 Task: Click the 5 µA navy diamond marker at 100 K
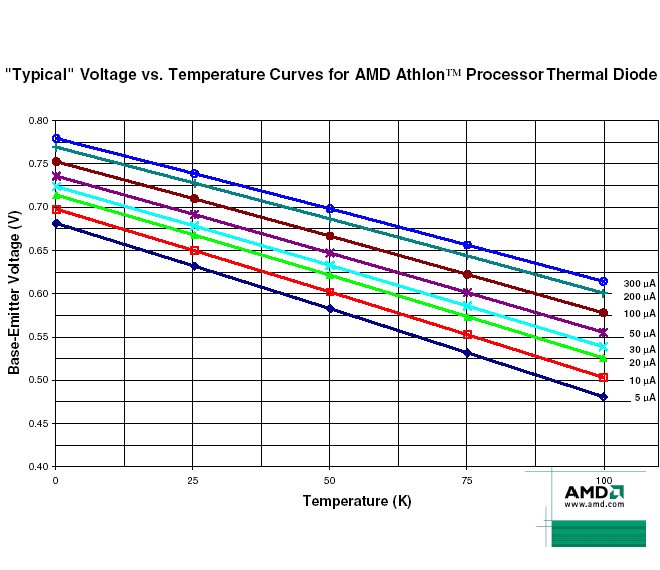(603, 397)
